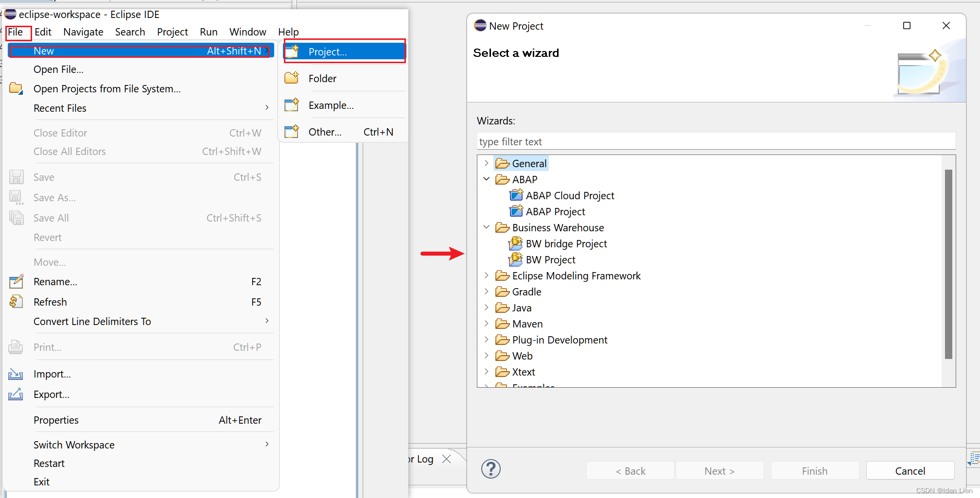Click the Wizards list vertical scrollbar

[x=948, y=264]
